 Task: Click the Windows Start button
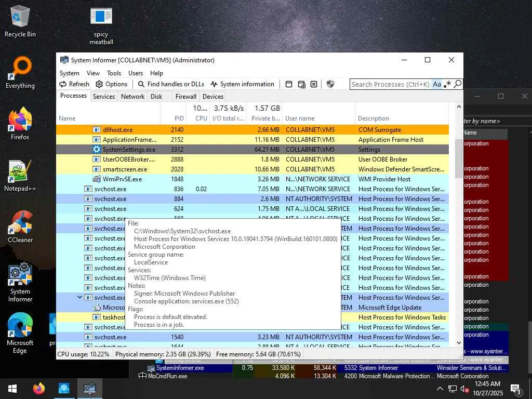point(12,388)
